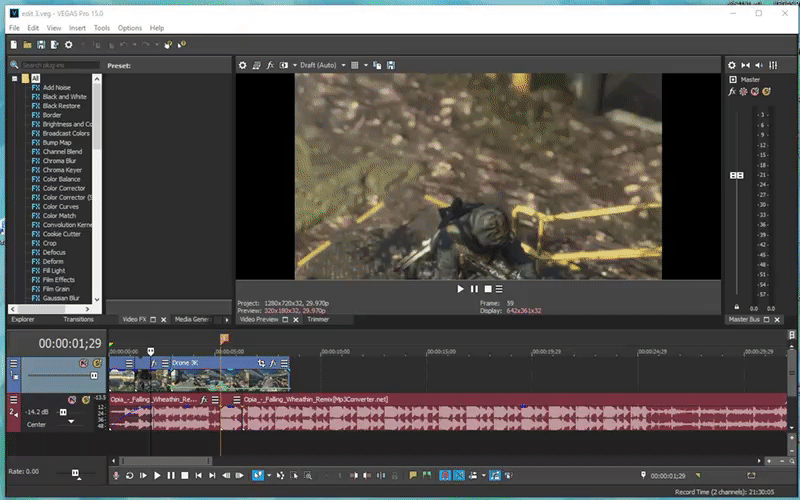Toggle overlays grid icon in preview toolbar
This screenshot has width=800, height=500.
pyautogui.click(x=355, y=65)
